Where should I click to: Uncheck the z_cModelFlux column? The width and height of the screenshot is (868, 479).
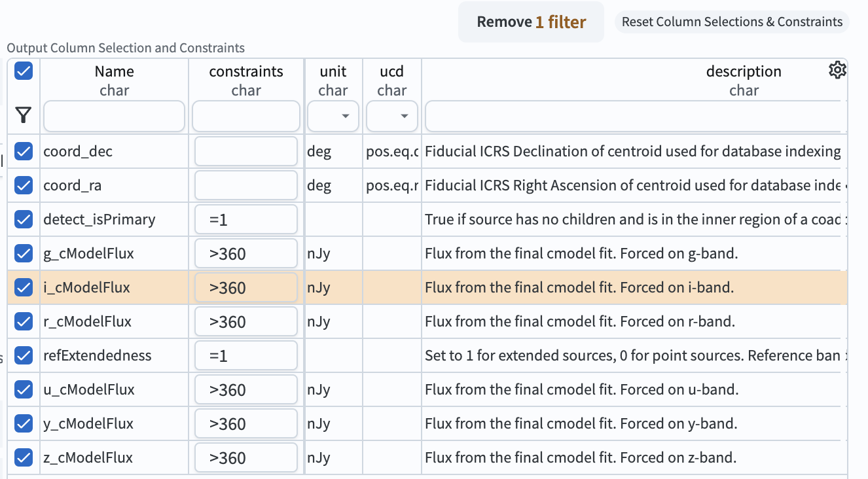point(24,457)
